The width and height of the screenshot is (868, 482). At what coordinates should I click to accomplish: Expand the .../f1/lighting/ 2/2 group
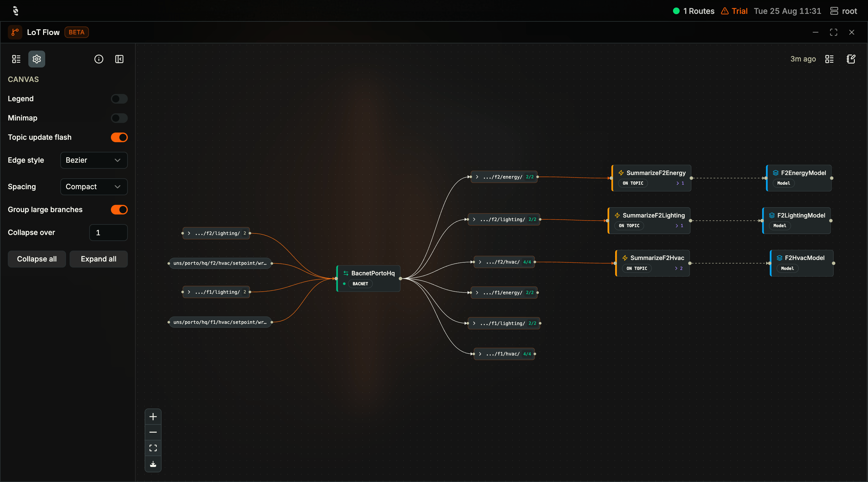tap(474, 323)
